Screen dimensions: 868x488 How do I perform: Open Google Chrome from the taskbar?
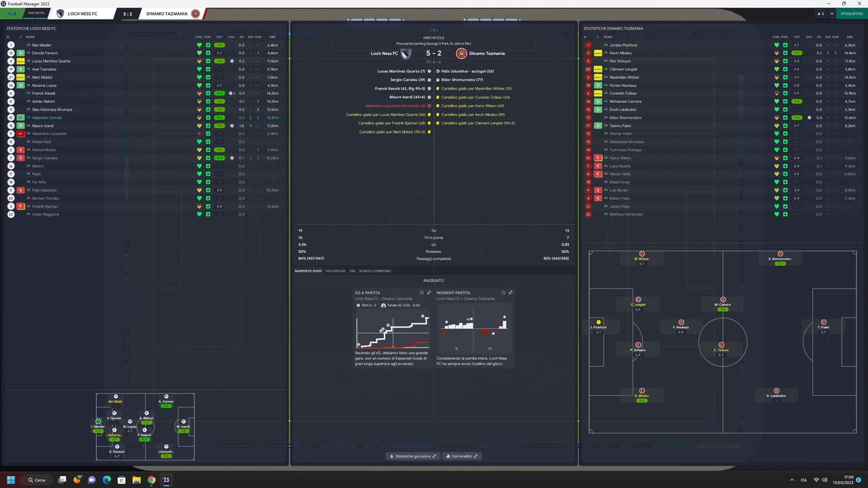(151, 480)
